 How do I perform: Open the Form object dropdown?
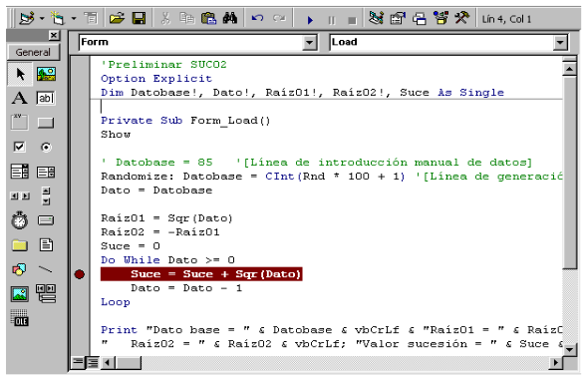pyautogui.click(x=309, y=42)
